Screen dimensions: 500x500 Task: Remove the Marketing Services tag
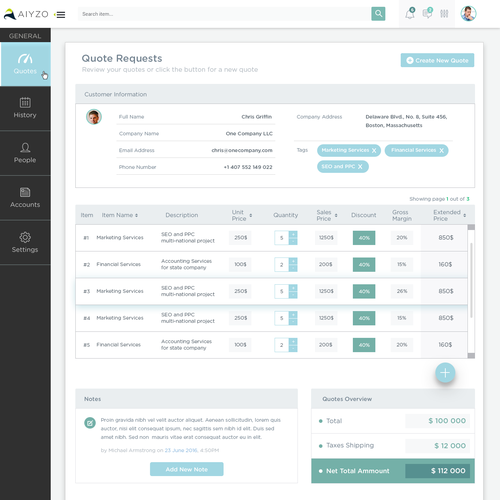pyautogui.click(x=374, y=151)
